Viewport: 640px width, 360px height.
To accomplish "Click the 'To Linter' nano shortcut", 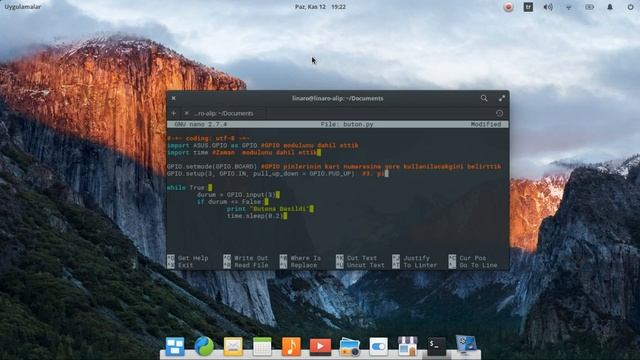I will coord(420,265).
